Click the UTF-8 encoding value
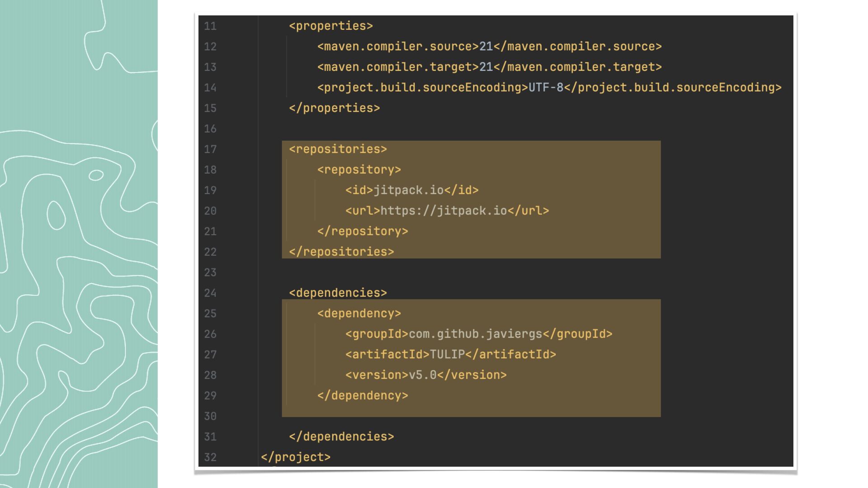This screenshot has height=488, width=868. point(546,88)
